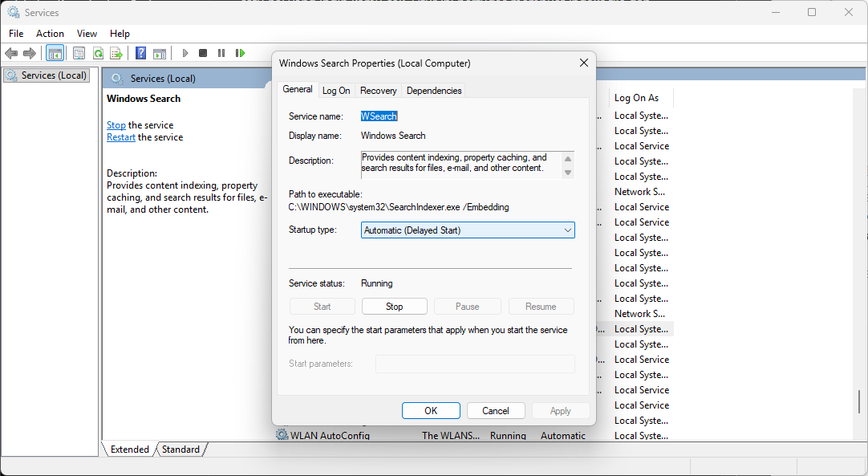Click the Start Service play toolbar icon

click(x=185, y=53)
